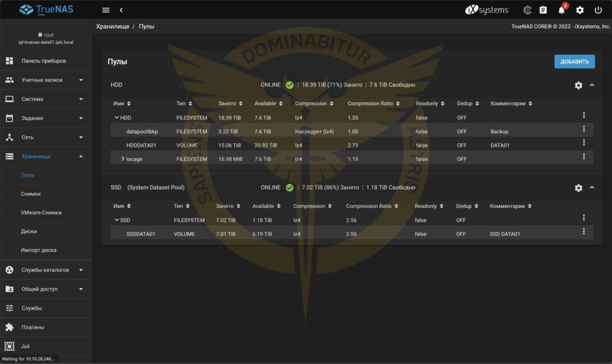
Task: Click the power icon in top bar
Action: [598, 10]
